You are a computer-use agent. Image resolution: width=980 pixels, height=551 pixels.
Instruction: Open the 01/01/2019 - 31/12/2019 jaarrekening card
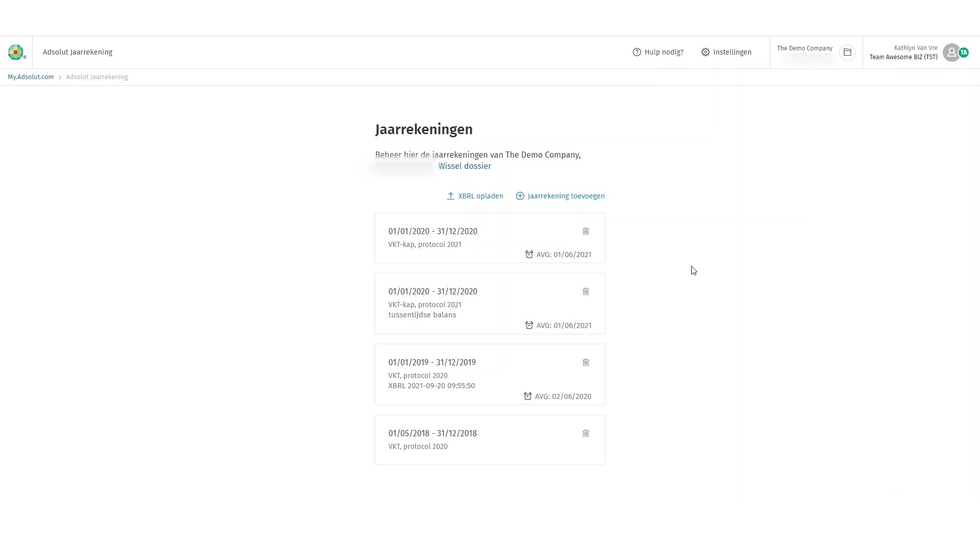click(432, 363)
